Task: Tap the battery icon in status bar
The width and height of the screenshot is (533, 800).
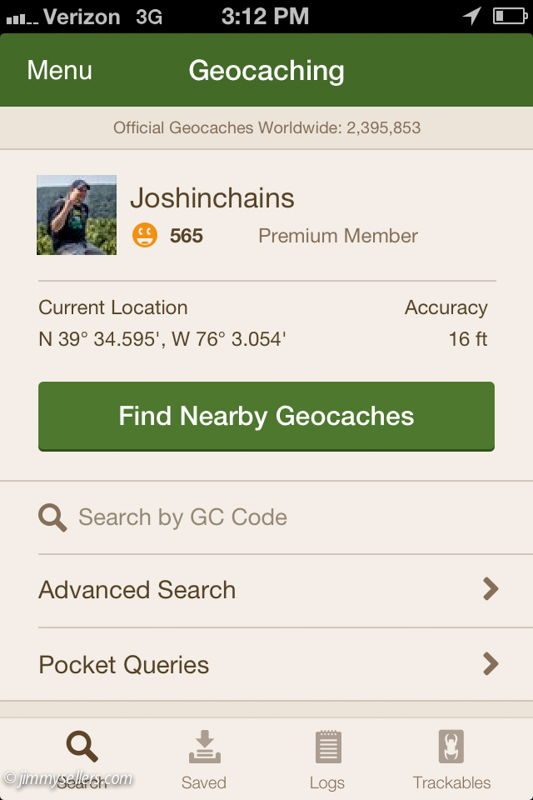Action: tap(510, 16)
